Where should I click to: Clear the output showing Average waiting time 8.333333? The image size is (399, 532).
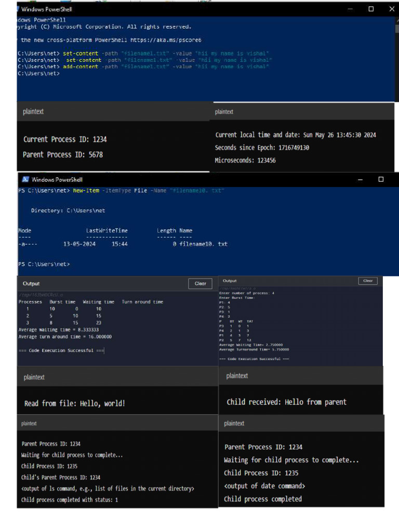coord(200,284)
